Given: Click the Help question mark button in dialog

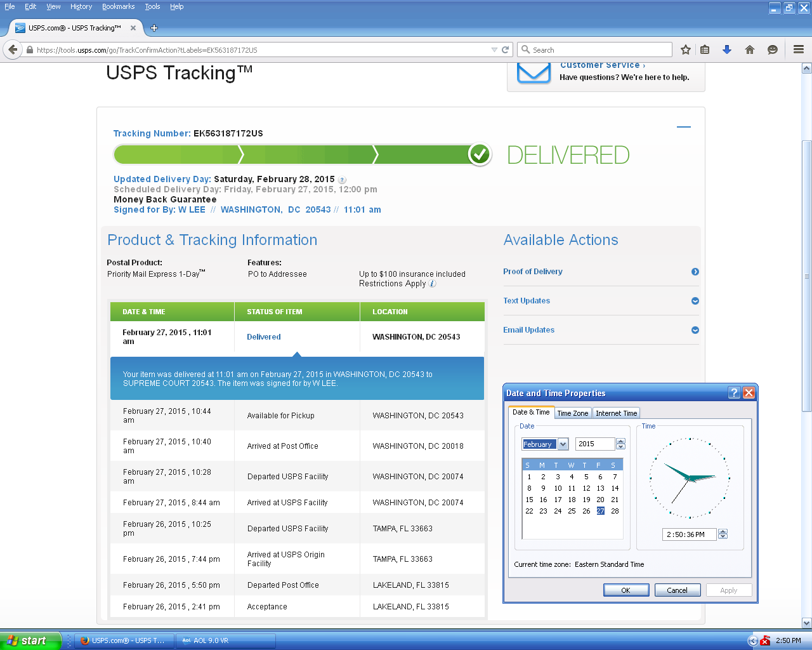Looking at the screenshot, I should coord(734,393).
